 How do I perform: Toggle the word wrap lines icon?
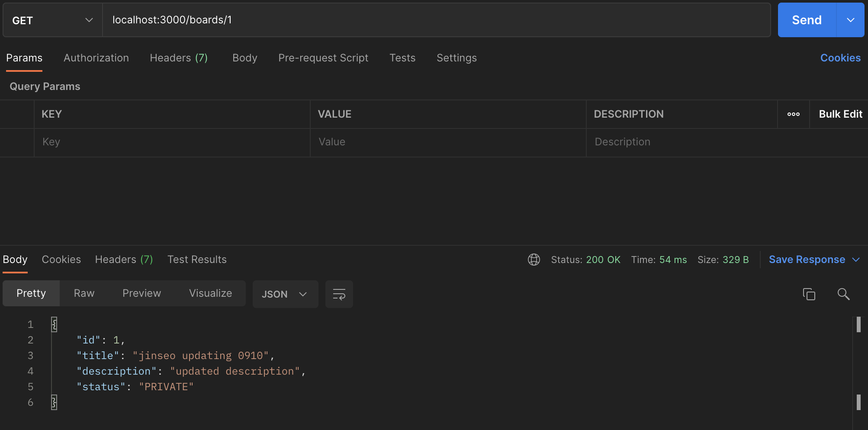[339, 294]
